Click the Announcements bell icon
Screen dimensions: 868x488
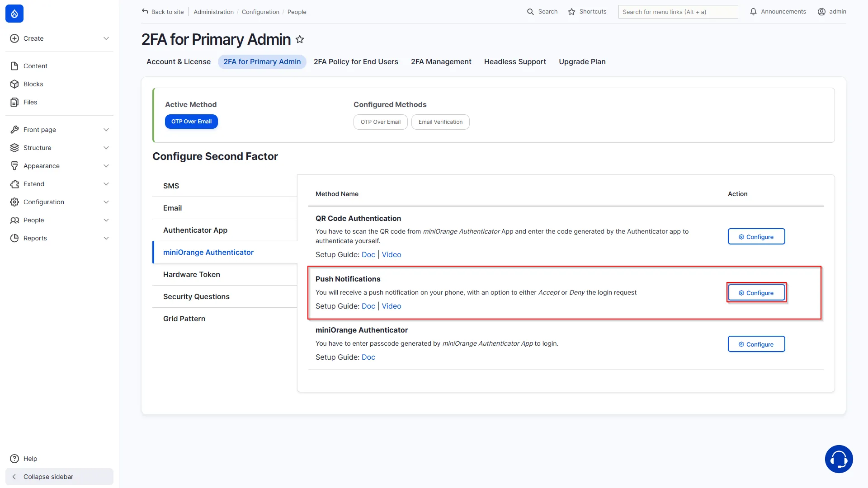pyautogui.click(x=753, y=12)
